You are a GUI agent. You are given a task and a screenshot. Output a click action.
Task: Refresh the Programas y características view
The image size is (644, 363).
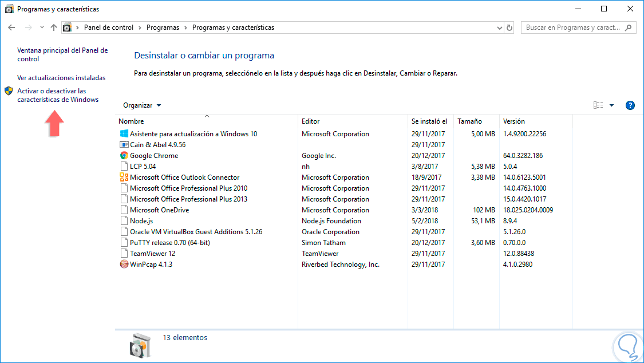509,27
